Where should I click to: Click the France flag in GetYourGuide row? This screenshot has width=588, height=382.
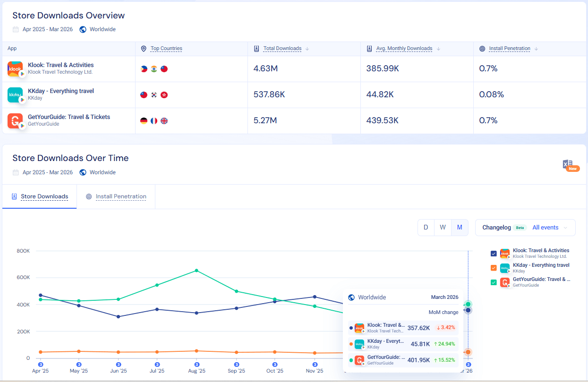[x=154, y=121]
